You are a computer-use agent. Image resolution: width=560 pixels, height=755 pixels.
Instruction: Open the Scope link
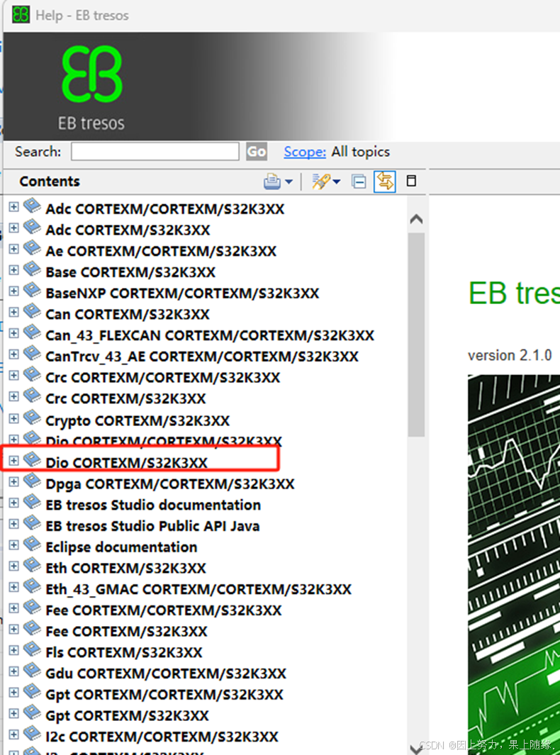[305, 152]
